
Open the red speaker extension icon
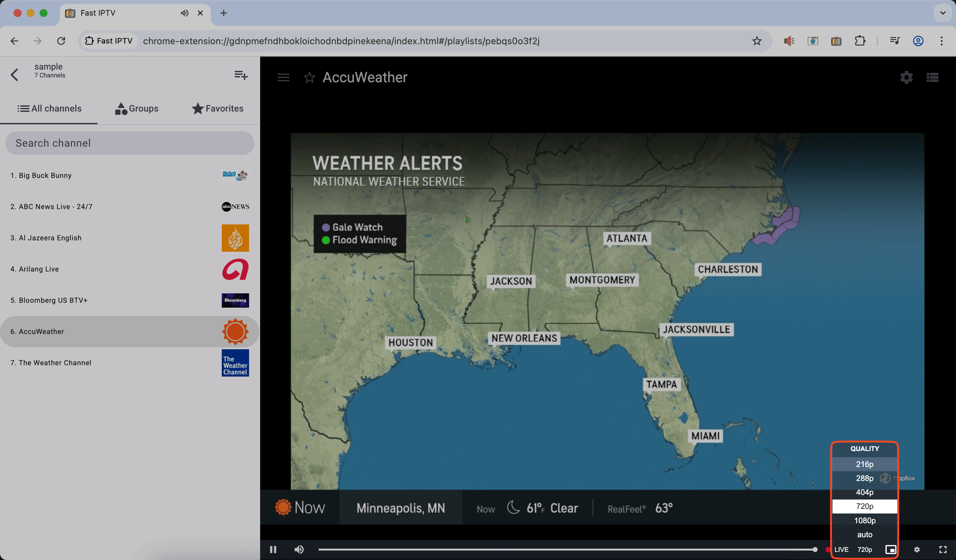[789, 41]
